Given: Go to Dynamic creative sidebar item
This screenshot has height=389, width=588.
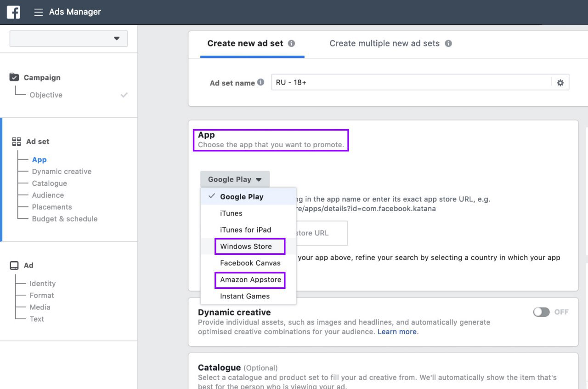Looking at the screenshot, I should tap(62, 172).
